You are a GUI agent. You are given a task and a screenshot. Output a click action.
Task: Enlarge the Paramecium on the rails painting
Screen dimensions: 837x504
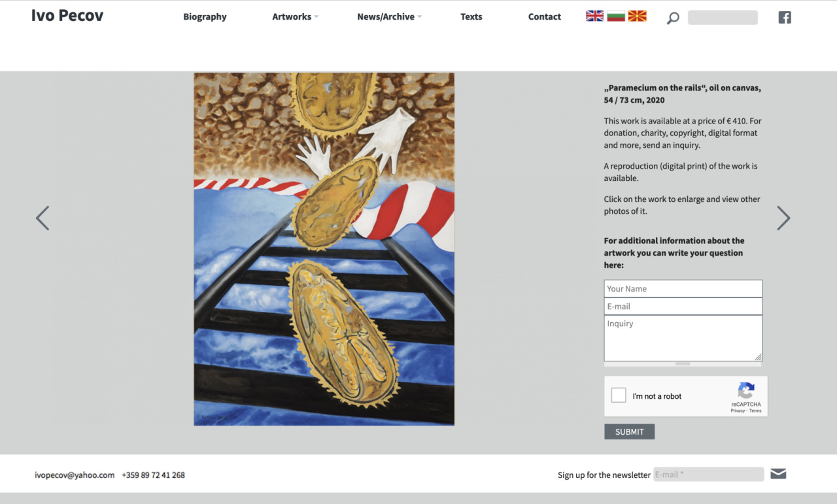[324, 249]
